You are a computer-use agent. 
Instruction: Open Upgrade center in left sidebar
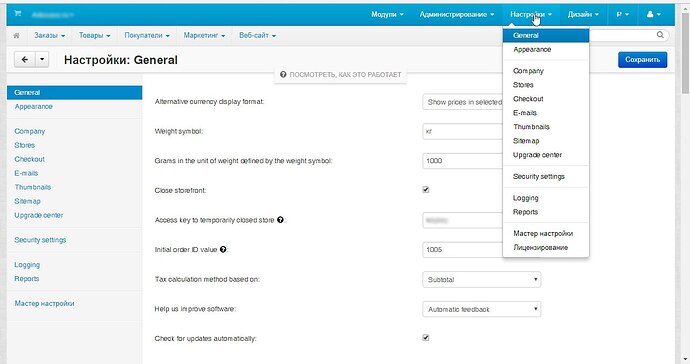tap(39, 215)
